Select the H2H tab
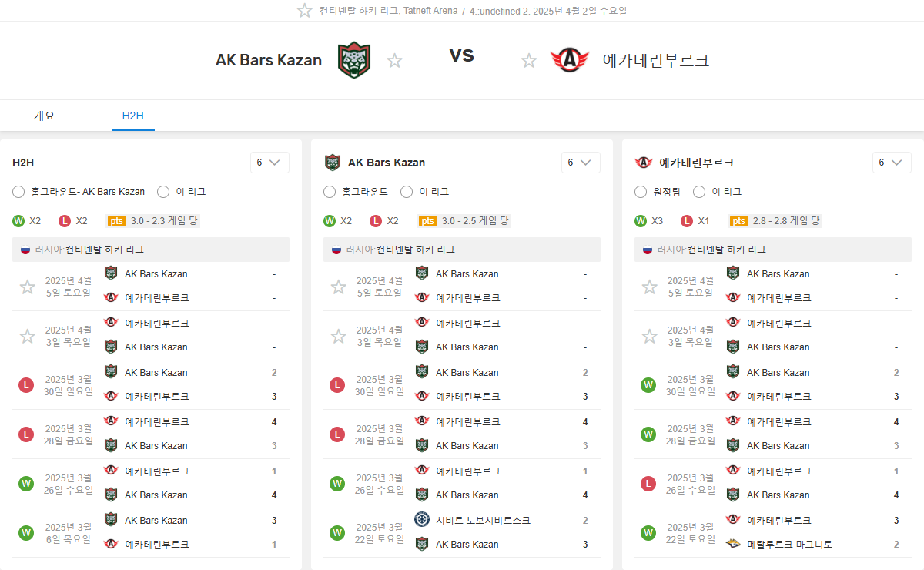Screen dimensions: 924x570 pos(133,116)
